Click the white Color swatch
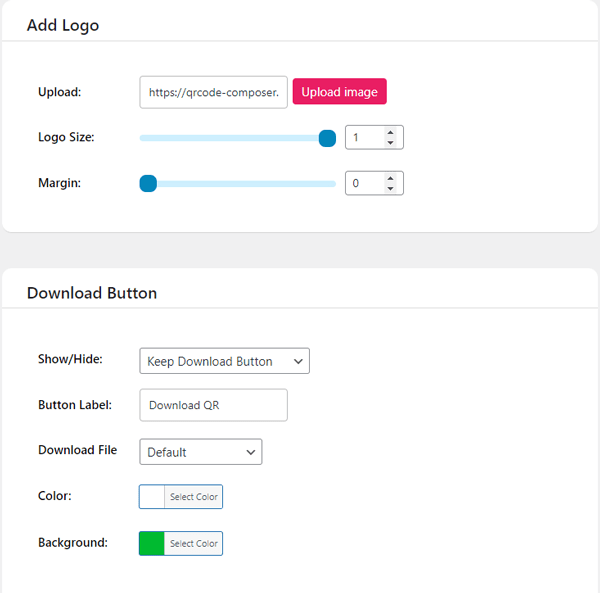The height and width of the screenshot is (593, 600). [x=152, y=497]
